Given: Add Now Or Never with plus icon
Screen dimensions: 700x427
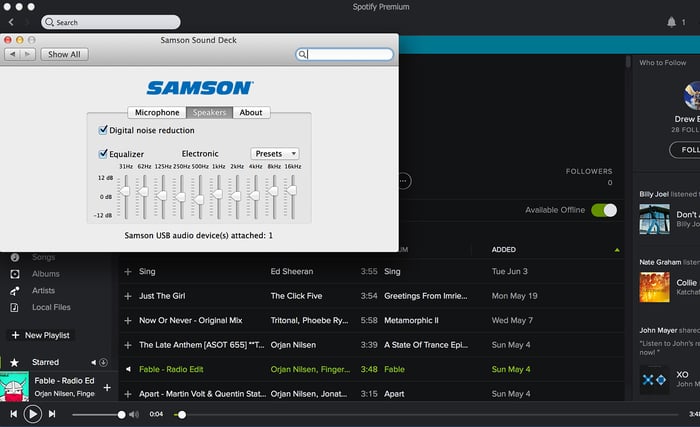Looking at the screenshot, I should coord(128,321).
